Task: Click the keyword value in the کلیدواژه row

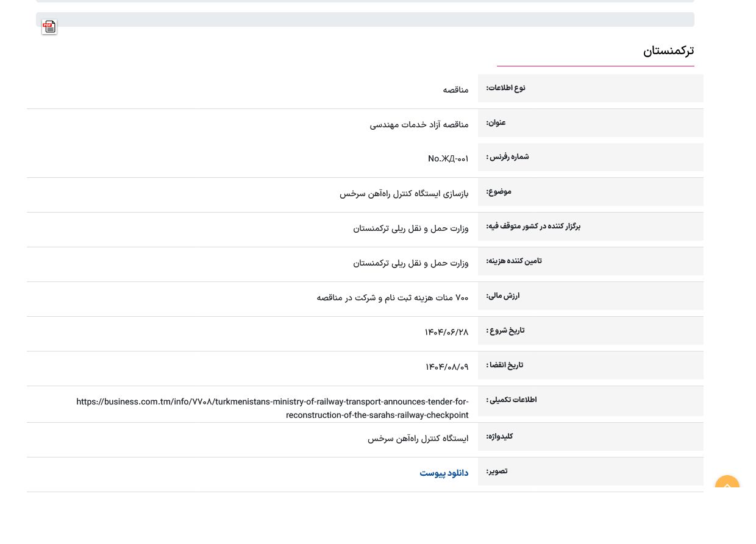Action: [x=418, y=439]
